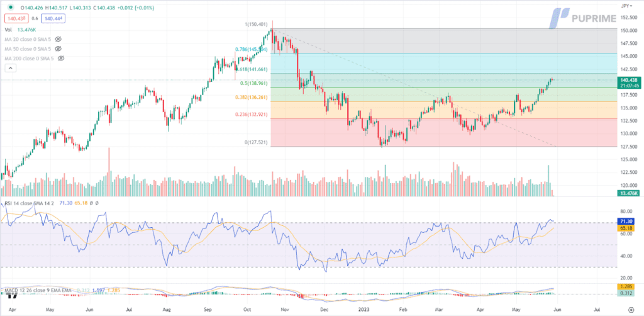Open chart settings gear in time axis corner

click(x=631, y=308)
